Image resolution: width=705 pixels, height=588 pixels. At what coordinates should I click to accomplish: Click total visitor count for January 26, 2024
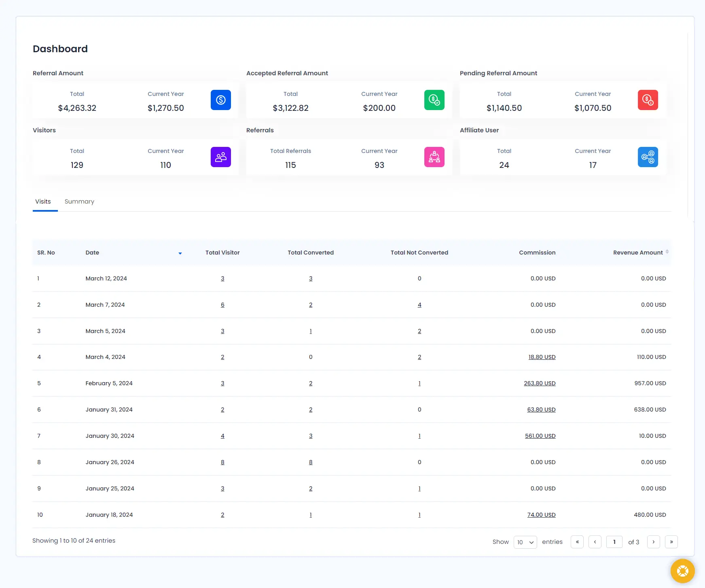[222, 462]
